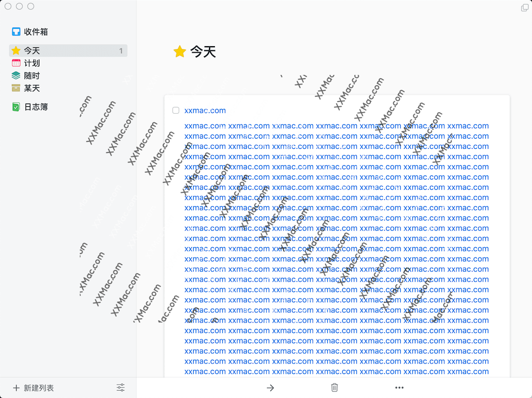Open new window icon at top right
532x398 pixels.
[524, 7]
